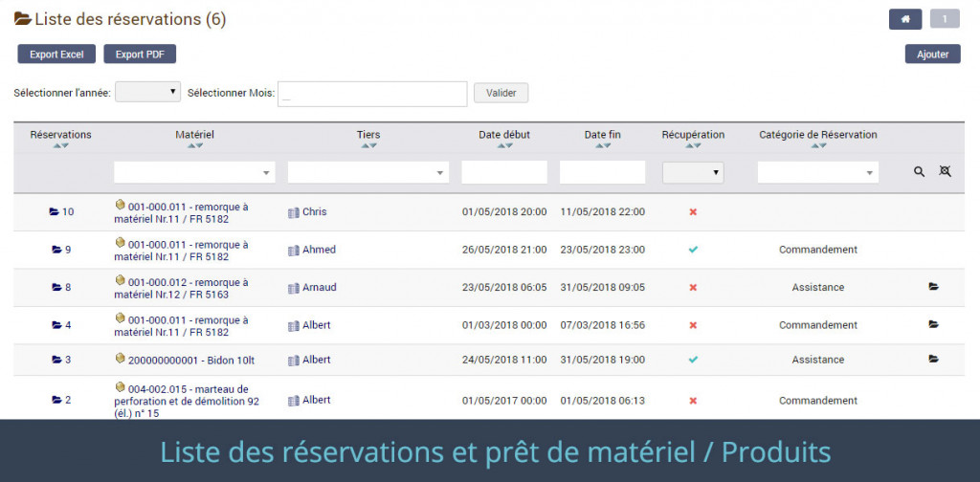
Task: Click green check status for reservation 9
Action: point(693,250)
